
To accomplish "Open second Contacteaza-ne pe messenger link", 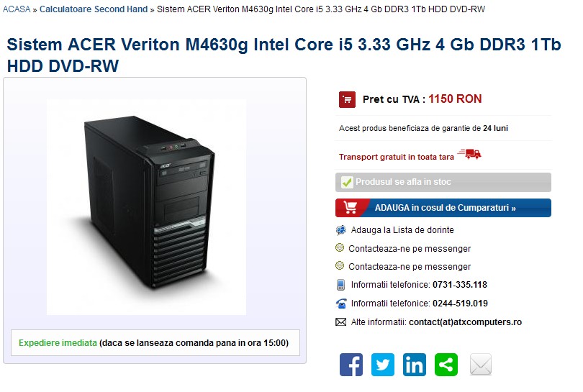I will pos(410,267).
